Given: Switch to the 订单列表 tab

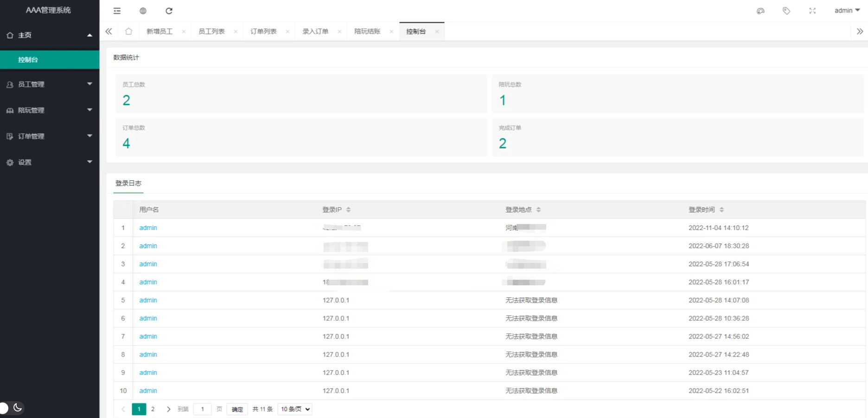Looking at the screenshot, I should (x=263, y=32).
